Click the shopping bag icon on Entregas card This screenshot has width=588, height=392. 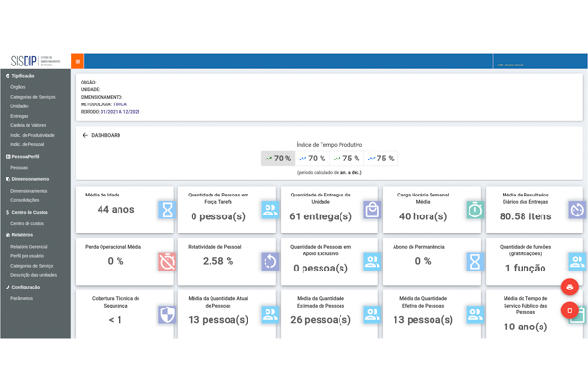click(372, 210)
